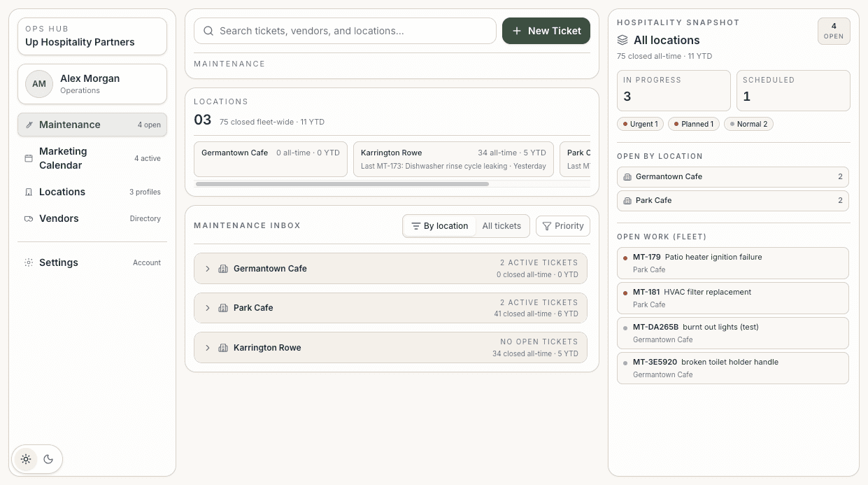The height and width of the screenshot is (485, 868).
Task: Open the Maintenance nav item
Action: (x=92, y=125)
